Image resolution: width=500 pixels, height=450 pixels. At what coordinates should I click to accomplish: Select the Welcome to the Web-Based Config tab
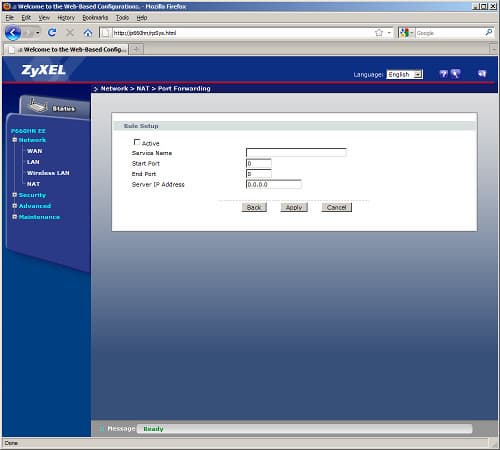point(67,49)
